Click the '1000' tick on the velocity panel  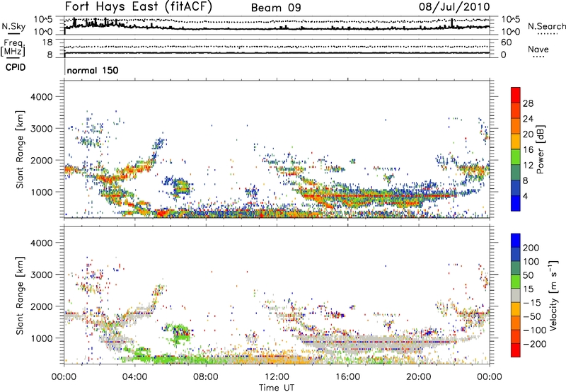(x=42, y=338)
